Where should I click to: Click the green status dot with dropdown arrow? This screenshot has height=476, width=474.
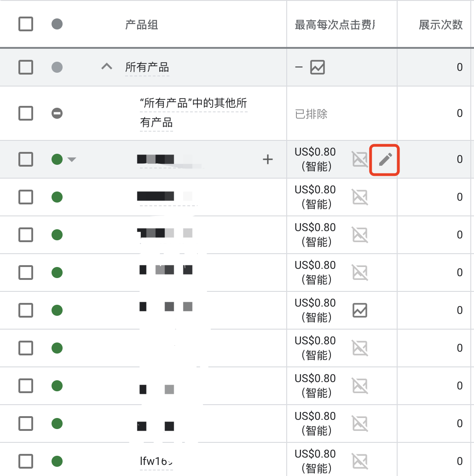(57, 159)
